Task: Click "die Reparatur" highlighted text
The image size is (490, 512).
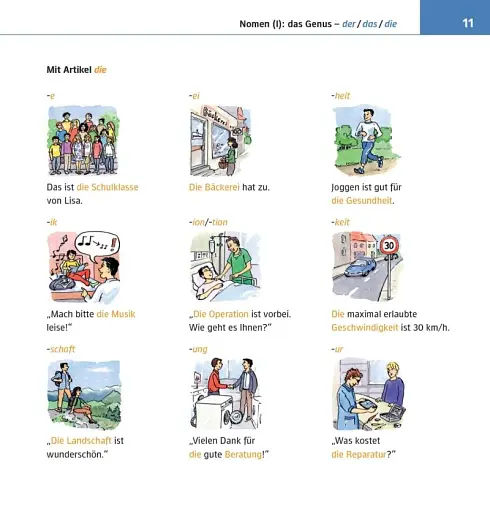Action: click(x=359, y=454)
